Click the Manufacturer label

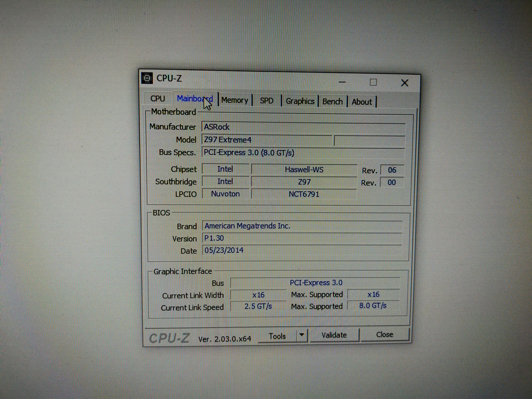172,127
